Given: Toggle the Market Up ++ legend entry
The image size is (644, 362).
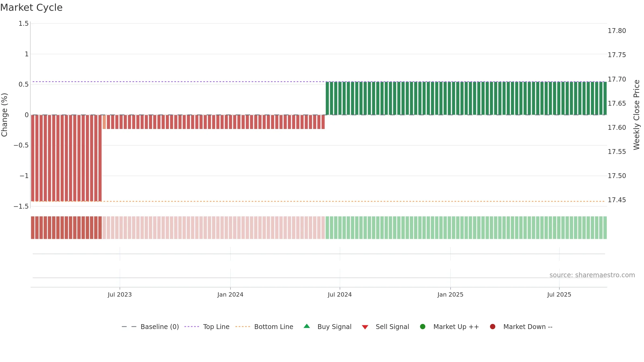Looking at the screenshot, I should (449, 327).
